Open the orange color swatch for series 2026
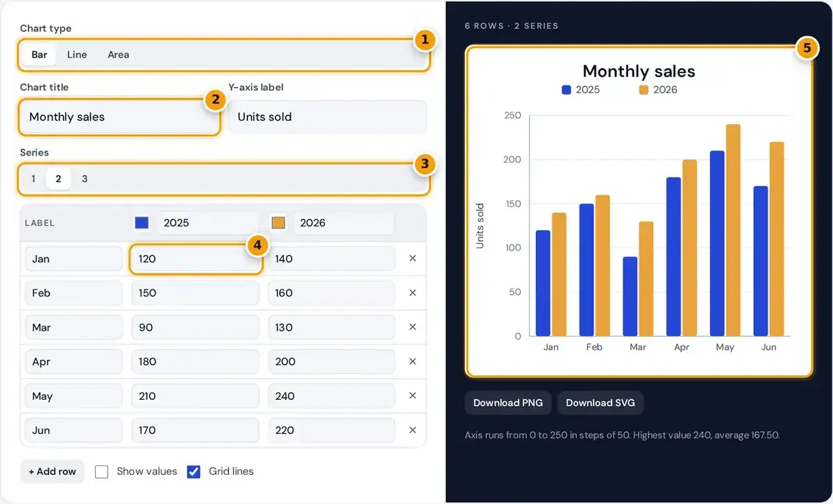The image size is (833, 504). [278, 223]
